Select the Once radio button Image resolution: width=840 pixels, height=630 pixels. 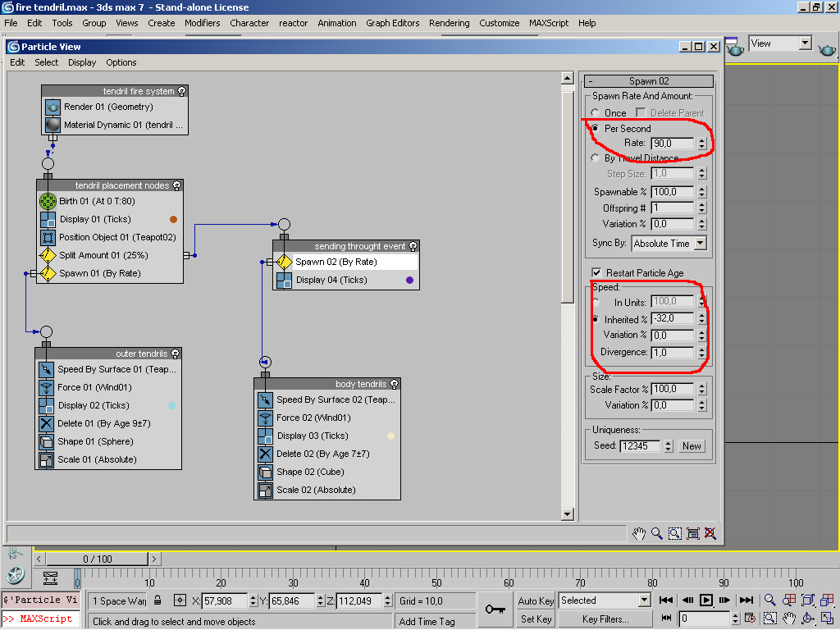point(596,113)
